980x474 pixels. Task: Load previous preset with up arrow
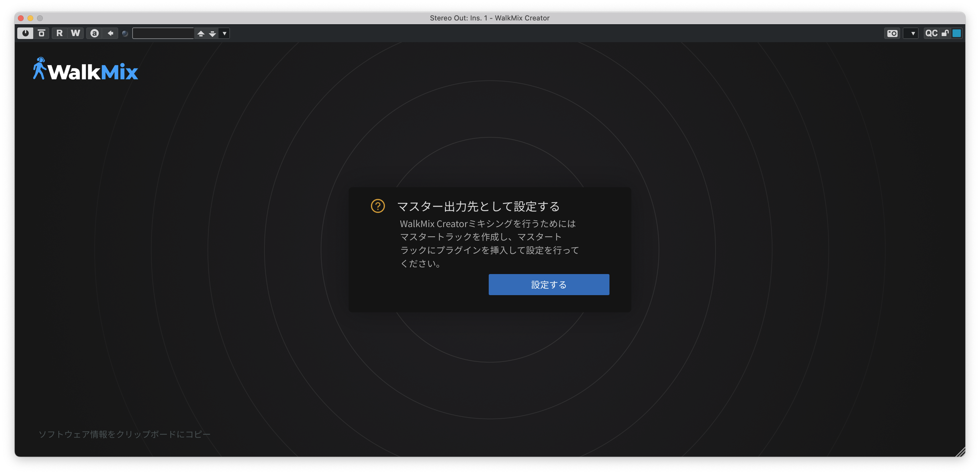pos(201,34)
